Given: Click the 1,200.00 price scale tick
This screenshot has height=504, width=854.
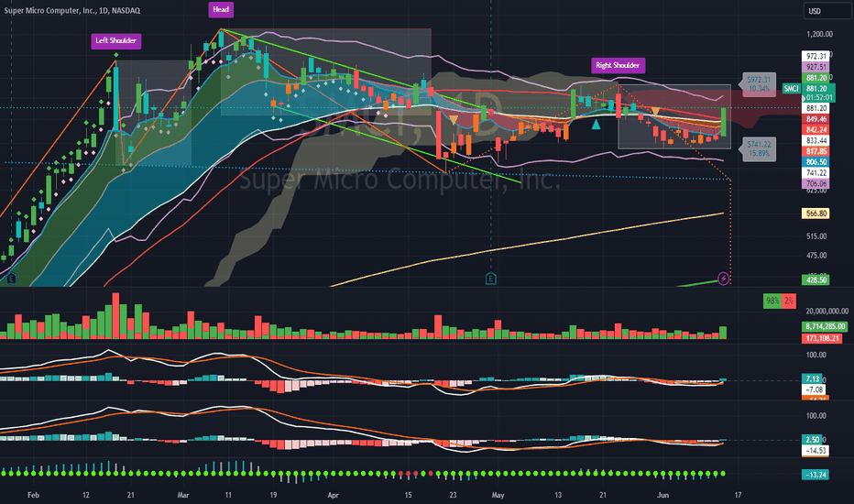Looking at the screenshot, I should [819, 34].
